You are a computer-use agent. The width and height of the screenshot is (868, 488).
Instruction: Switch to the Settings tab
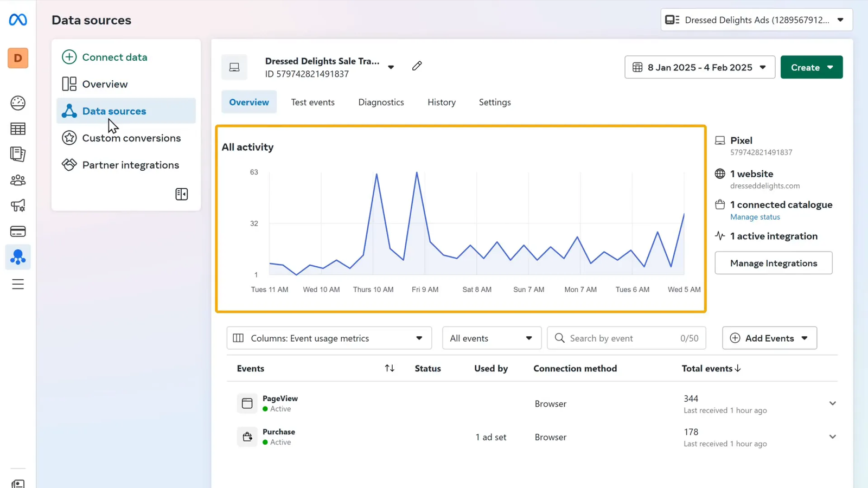point(495,102)
